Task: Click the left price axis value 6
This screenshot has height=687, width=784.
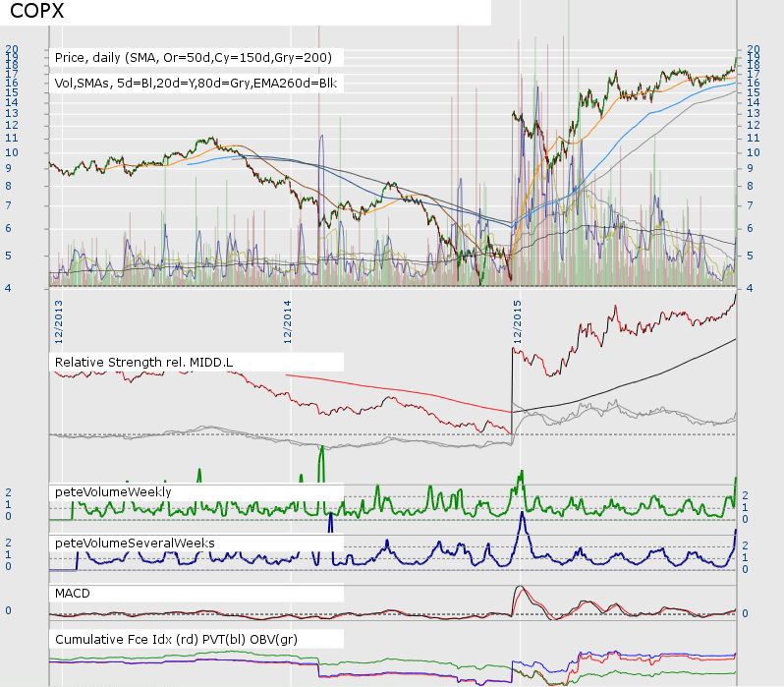Action: point(8,228)
